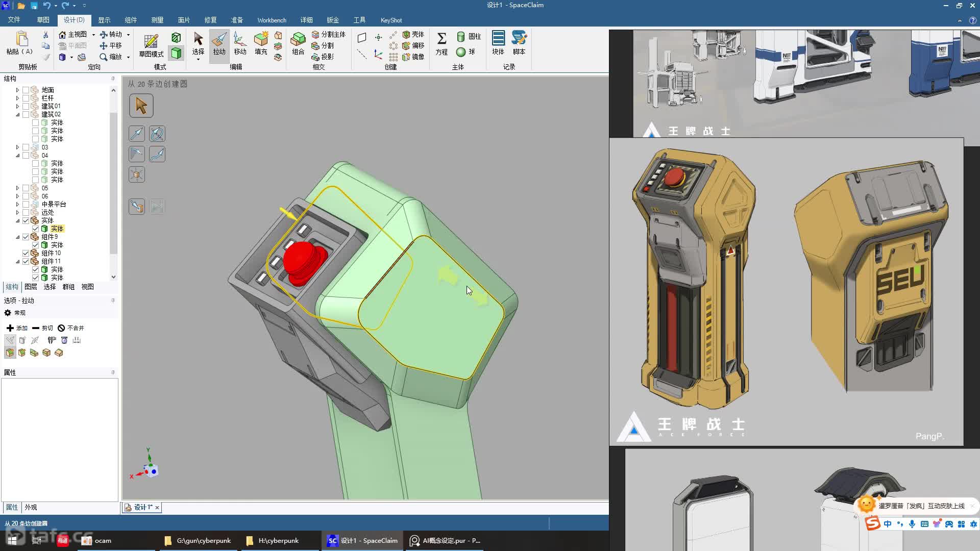Collapse the 04 tree node
Viewport: 980px width, 551px height.
coord(17,155)
